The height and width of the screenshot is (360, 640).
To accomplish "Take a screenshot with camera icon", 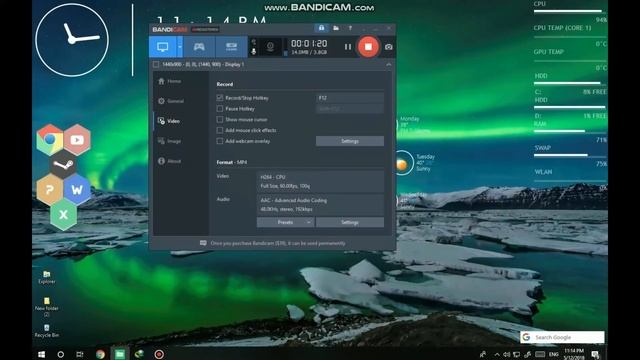I will (389, 47).
